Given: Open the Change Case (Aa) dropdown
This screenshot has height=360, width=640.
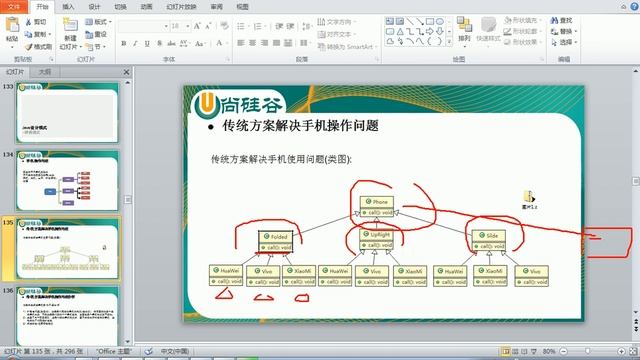Looking at the screenshot, I should pos(200,44).
